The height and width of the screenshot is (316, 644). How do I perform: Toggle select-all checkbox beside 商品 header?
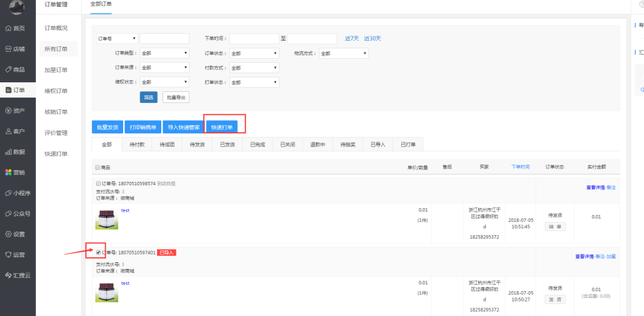coord(98,167)
